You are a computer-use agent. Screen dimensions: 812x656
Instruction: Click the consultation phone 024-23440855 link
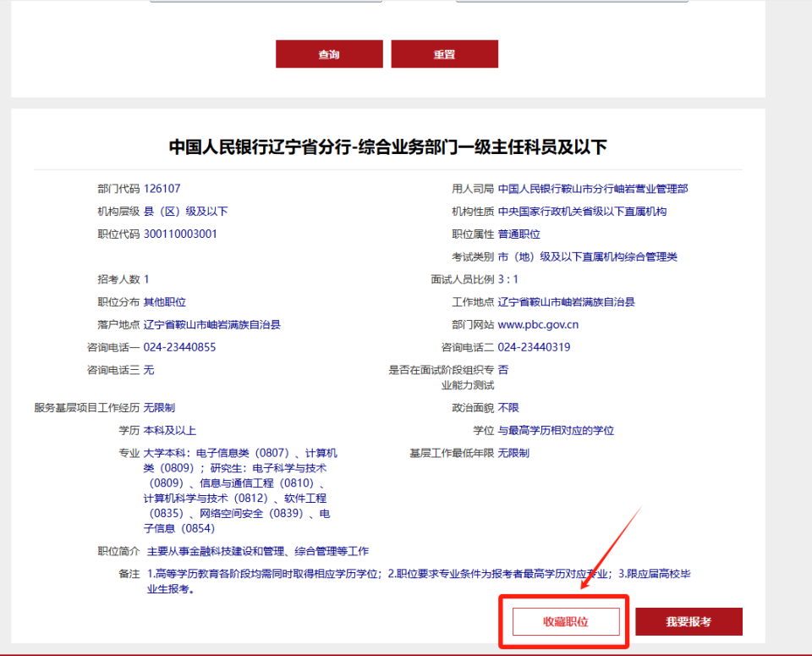[x=181, y=346]
